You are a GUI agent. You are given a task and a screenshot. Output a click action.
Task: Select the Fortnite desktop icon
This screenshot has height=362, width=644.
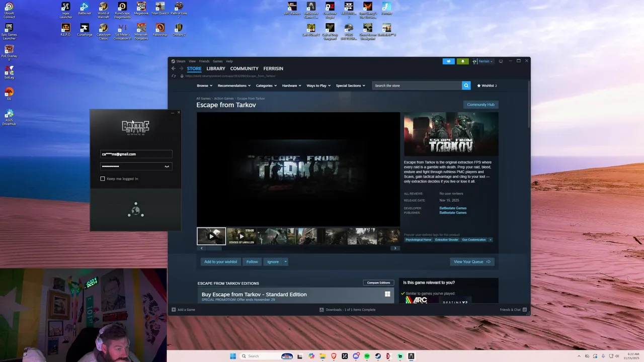click(x=386, y=8)
